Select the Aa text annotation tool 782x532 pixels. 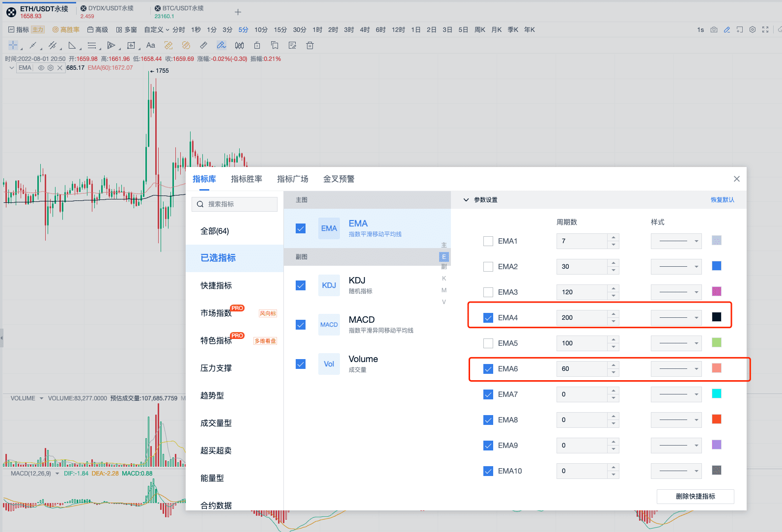point(151,46)
